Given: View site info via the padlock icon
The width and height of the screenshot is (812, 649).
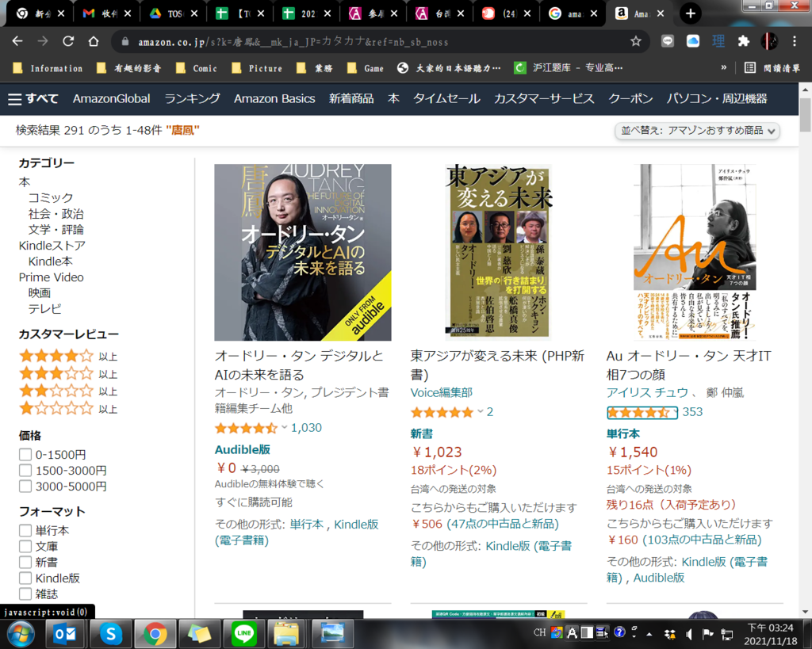Looking at the screenshot, I should click(x=124, y=42).
